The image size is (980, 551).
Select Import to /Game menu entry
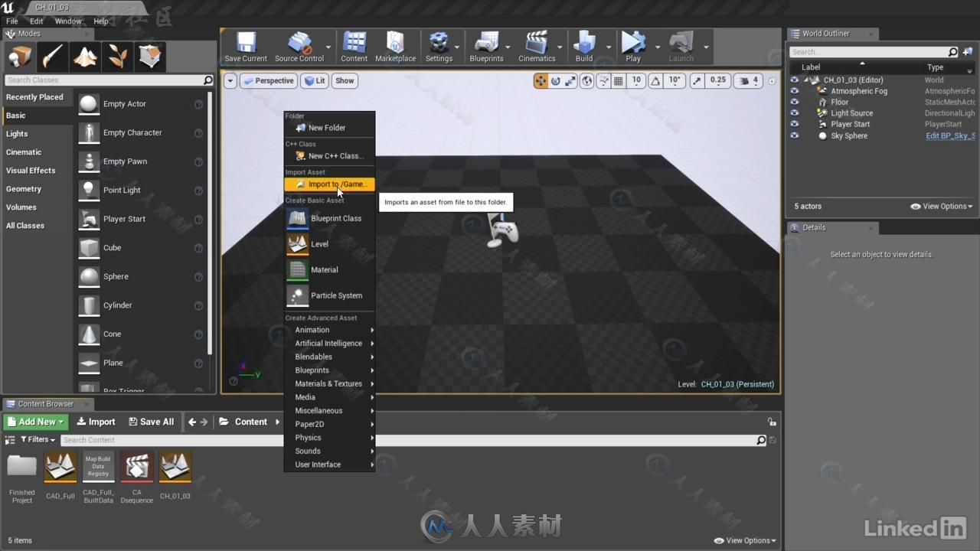330,184
